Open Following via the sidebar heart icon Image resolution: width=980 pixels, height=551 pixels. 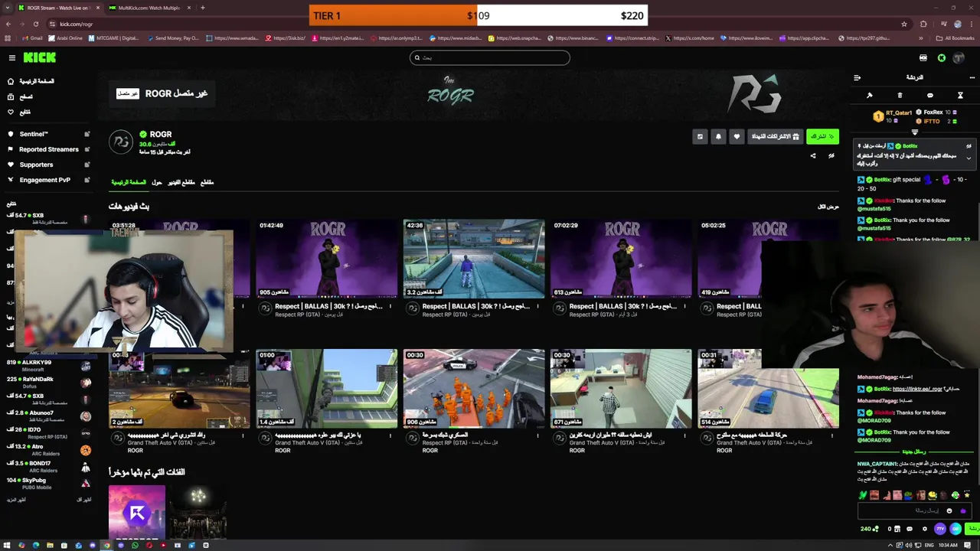tap(11, 112)
